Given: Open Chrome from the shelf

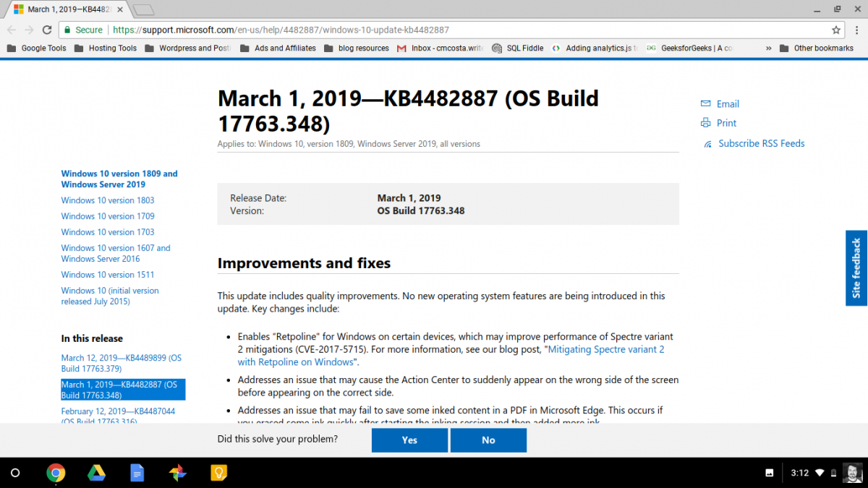Looking at the screenshot, I should 56,474.
